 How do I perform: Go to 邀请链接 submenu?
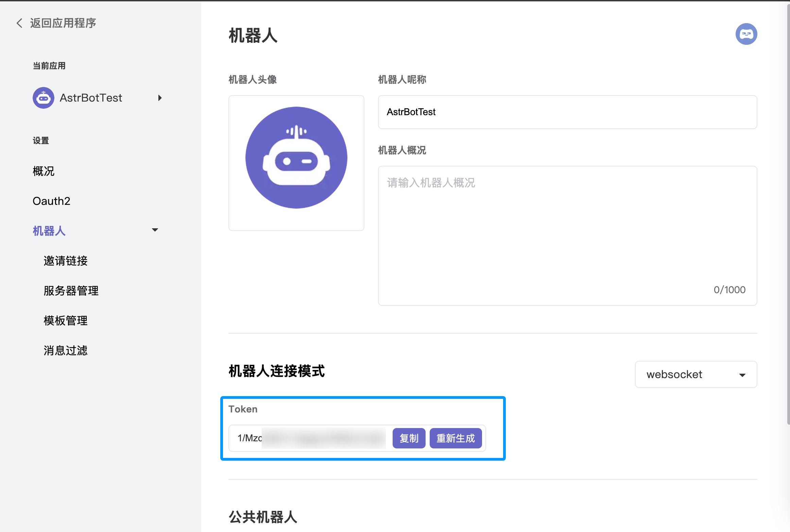[66, 261]
